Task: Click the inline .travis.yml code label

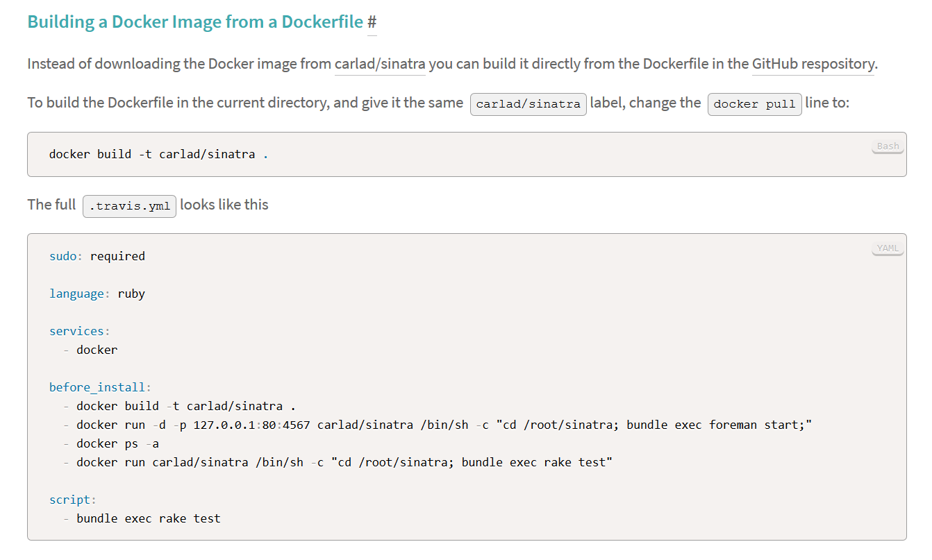Action: point(129,206)
